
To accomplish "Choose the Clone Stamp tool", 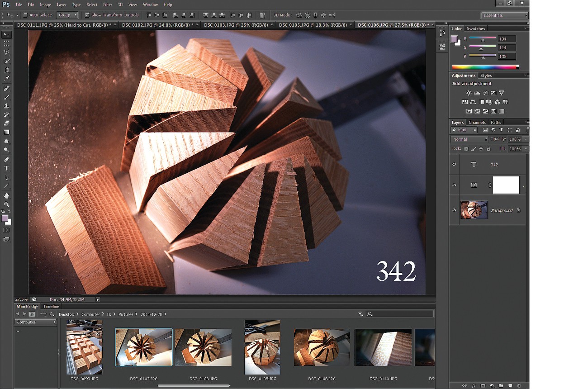I will click(x=6, y=106).
